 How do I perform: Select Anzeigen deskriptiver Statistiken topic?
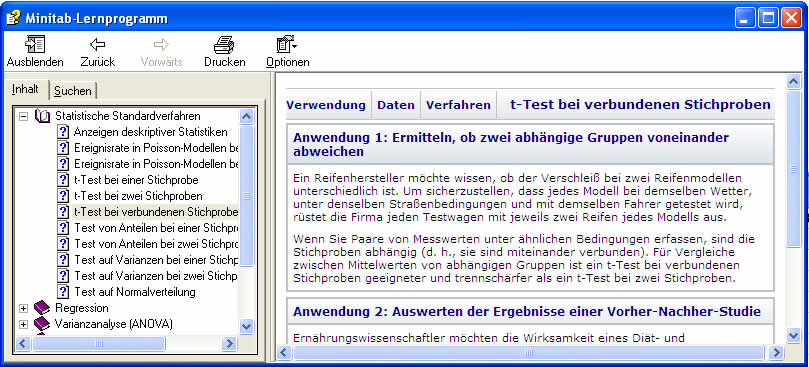tap(150, 132)
